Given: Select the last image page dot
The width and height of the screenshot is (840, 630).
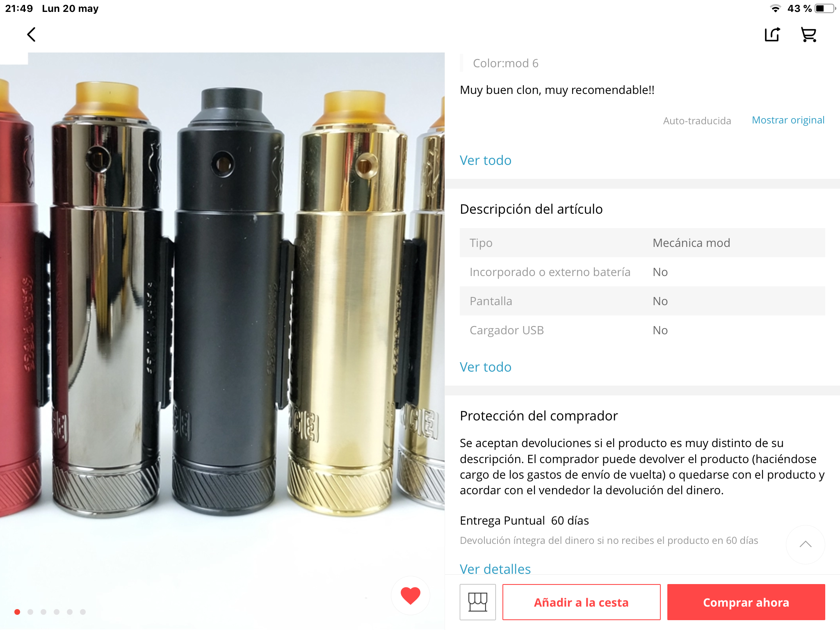Looking at the screenshot, I should tap(83, 612).
